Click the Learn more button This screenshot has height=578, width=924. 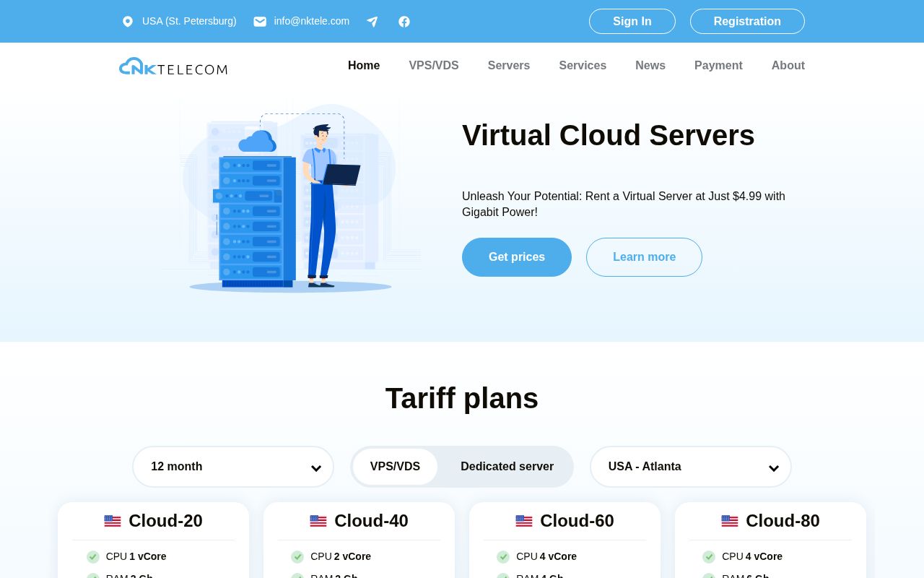point(644,257)
